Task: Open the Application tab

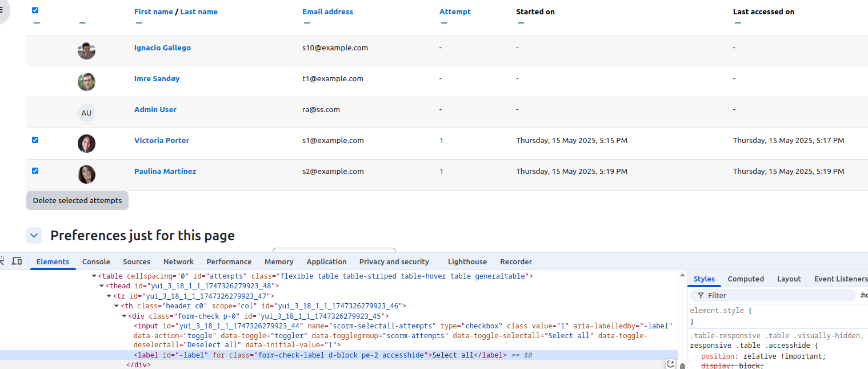Action: pyautogui.click(x=326, y=261)
